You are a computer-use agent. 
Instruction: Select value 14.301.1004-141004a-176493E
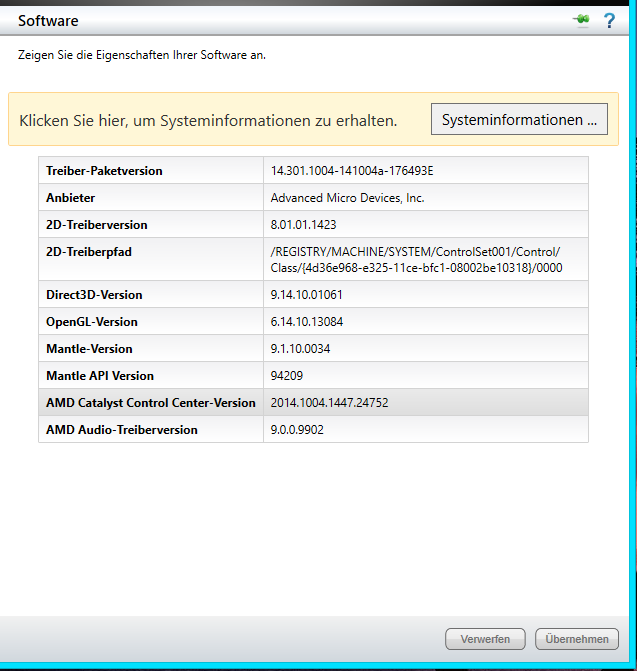coord(352,171)
